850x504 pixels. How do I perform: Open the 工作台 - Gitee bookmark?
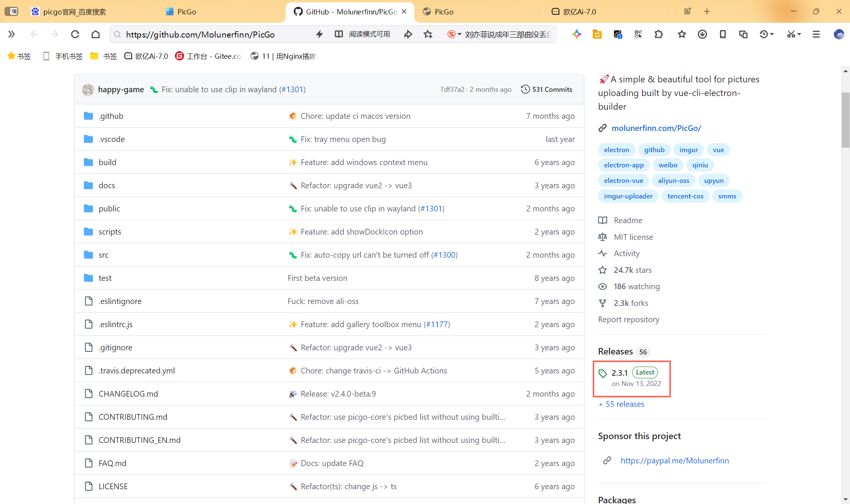pyautogui.click(x=208, y=56)
